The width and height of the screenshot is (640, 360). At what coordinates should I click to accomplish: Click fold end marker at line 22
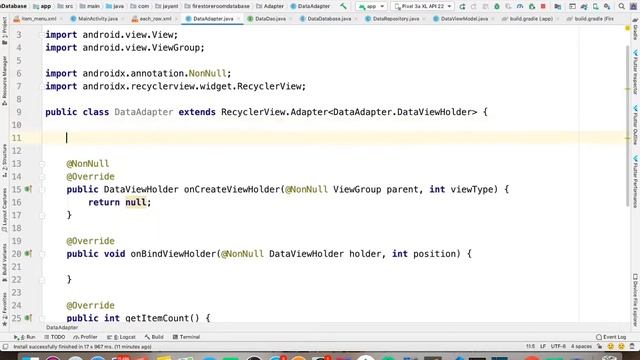[x=42, y=280]
